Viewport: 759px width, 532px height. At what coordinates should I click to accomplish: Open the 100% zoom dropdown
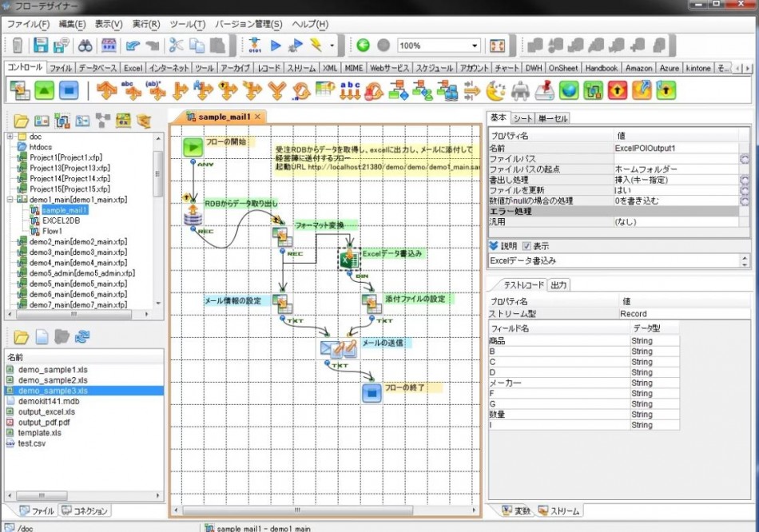pos(475,46)
